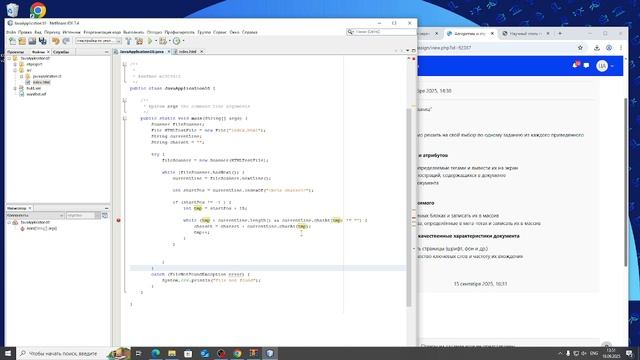Collapse the src folder node
Image resolution: width=640 pixels, height=360 pixels.
[x=16, y=70]
